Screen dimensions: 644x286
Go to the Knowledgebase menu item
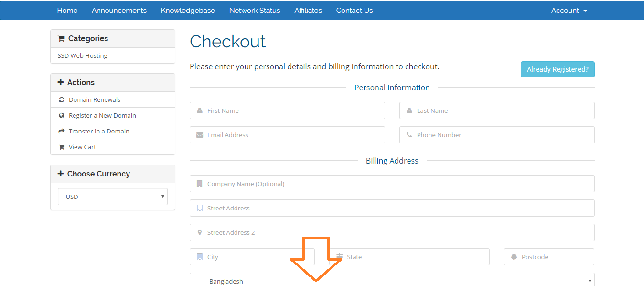click(188, 11)
